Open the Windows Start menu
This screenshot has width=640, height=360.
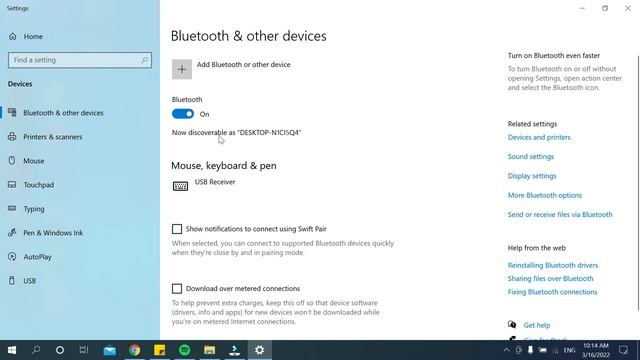point(12,350)
